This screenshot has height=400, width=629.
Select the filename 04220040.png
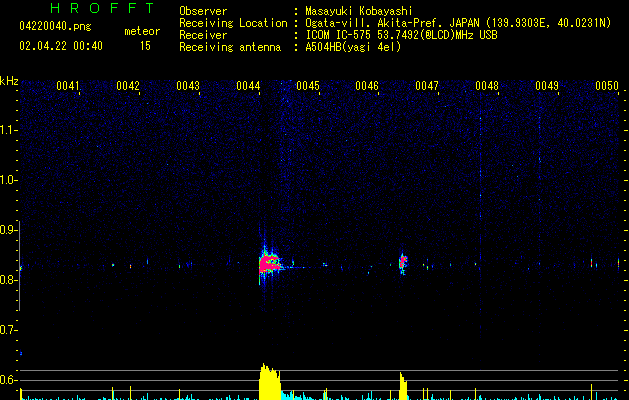tap(55, 26)
